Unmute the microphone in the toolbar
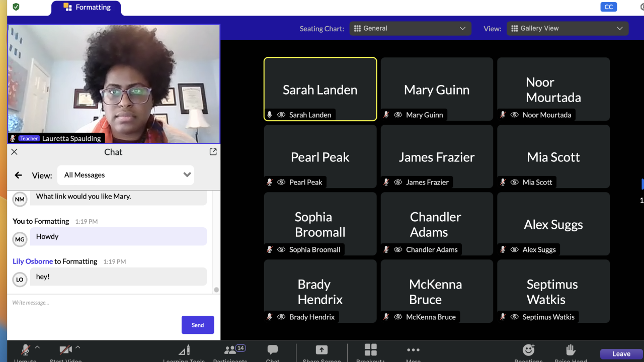This screenshot has width=644, height=362. click(x=25, y=350)
